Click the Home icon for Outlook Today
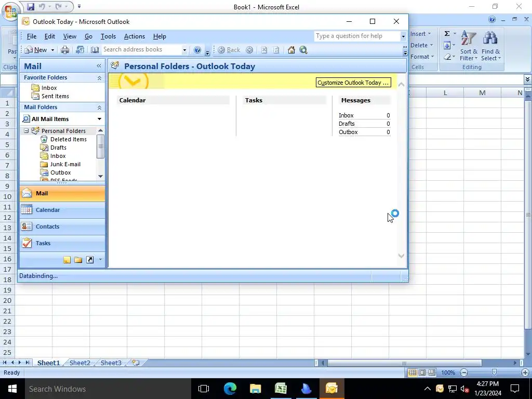This screenshot has width=532, height=399. (x=291, y=50)
